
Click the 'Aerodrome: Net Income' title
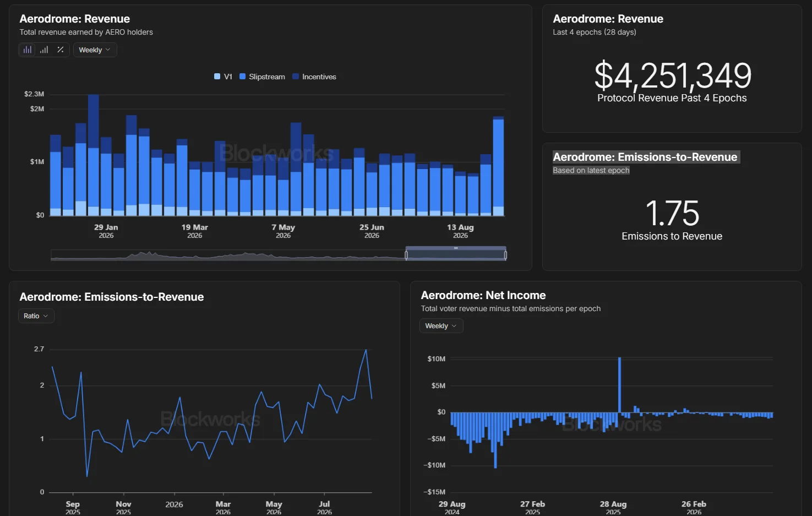pos(483,295)
